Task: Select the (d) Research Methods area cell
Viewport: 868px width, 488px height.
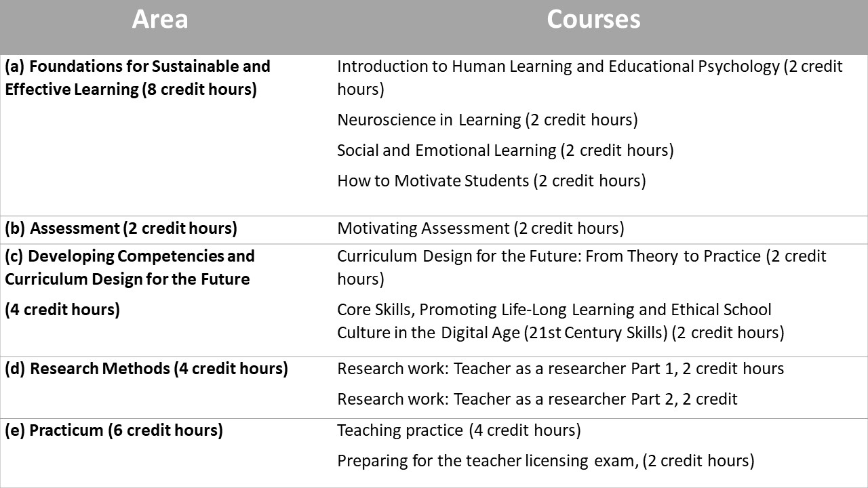Action: pos(146,369)
